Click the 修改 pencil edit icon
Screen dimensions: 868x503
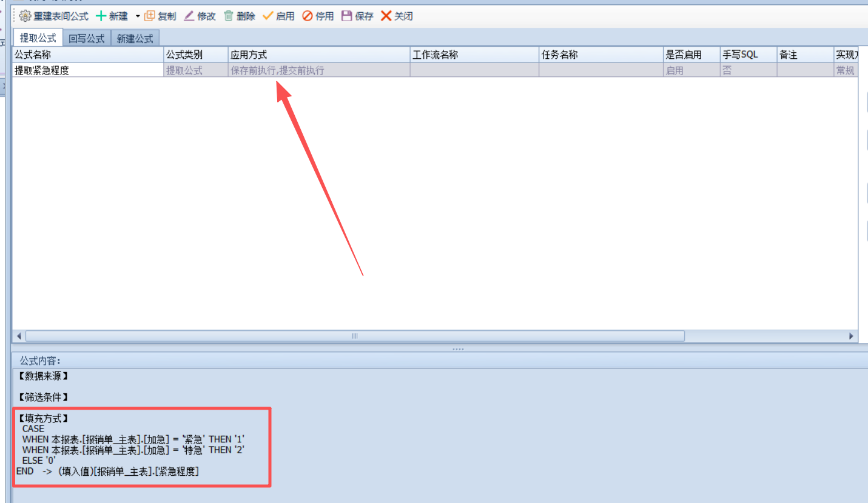[x=189, y=16]
